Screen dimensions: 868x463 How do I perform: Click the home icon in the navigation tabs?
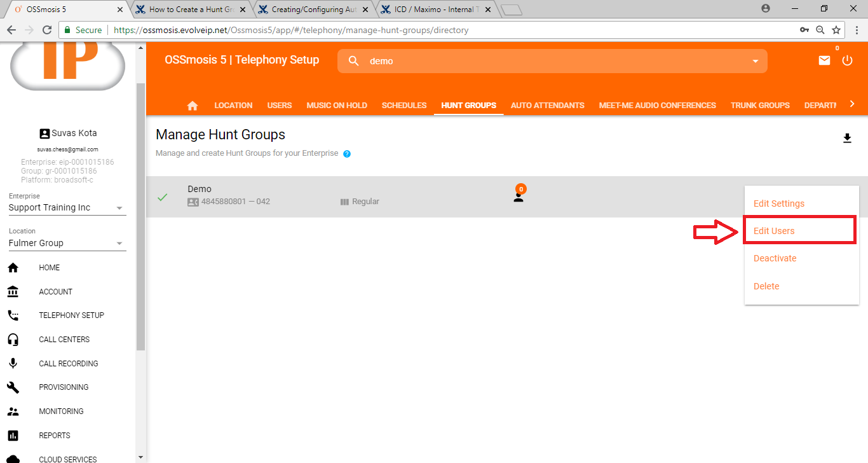193,106
